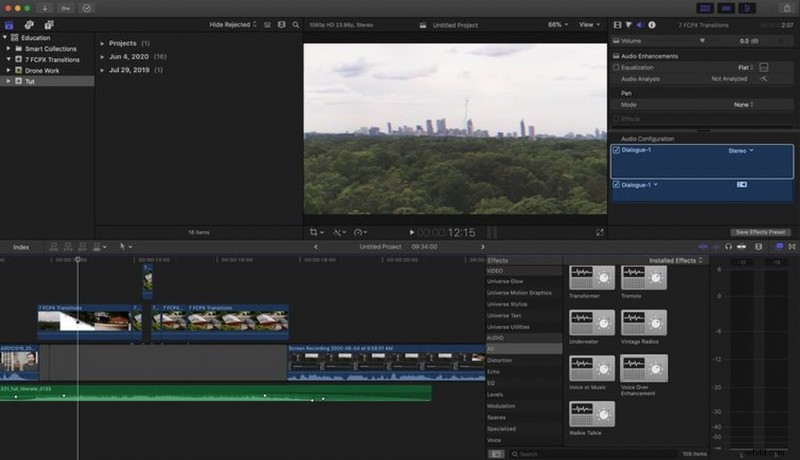Select the Echo audio effects category
This screenshot has height=460, width=800.
tap(493, 372)
